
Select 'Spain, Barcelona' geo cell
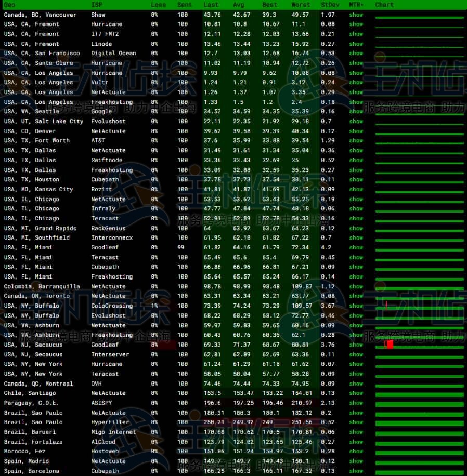point(32,471)
